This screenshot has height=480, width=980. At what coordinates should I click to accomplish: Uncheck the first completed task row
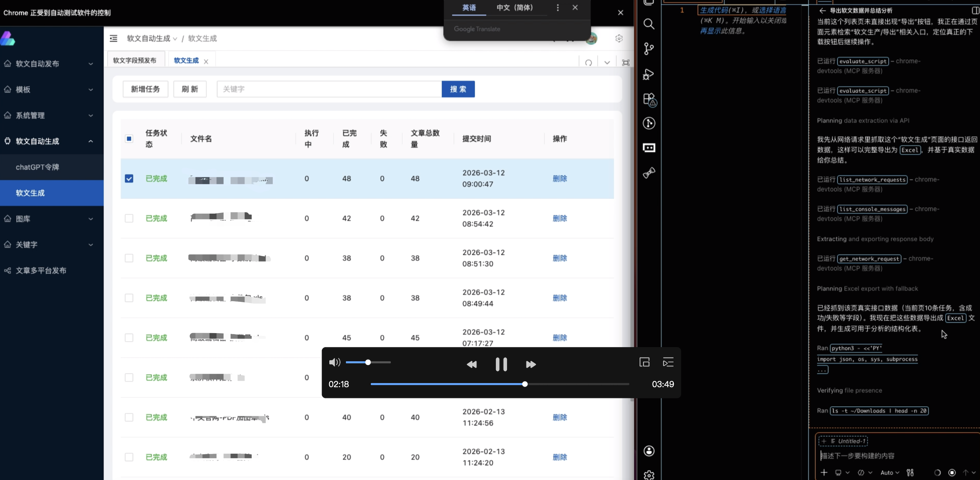click(x=129, y=179)
